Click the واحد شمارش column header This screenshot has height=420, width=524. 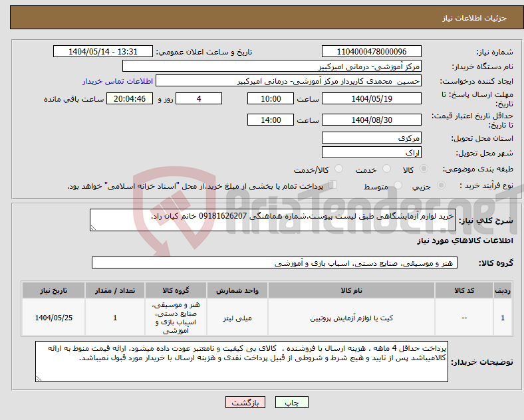coord(237,290)
